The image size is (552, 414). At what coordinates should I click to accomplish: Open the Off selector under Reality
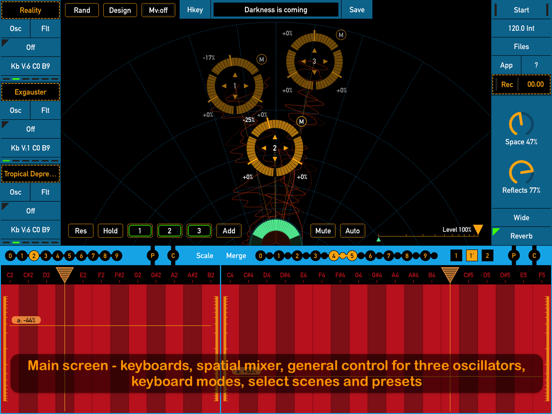(x=30, y=47)
